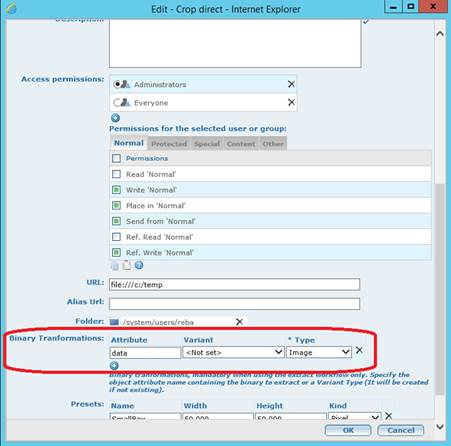The image size is (451, 446).
Task: Remove Administrators from access permissions
Action: click(291, 84)
